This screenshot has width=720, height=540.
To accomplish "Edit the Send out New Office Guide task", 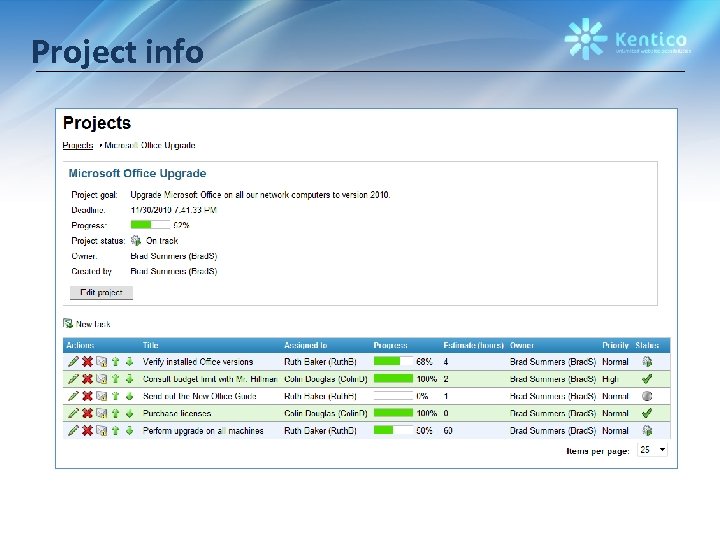I will coord(73,396).
